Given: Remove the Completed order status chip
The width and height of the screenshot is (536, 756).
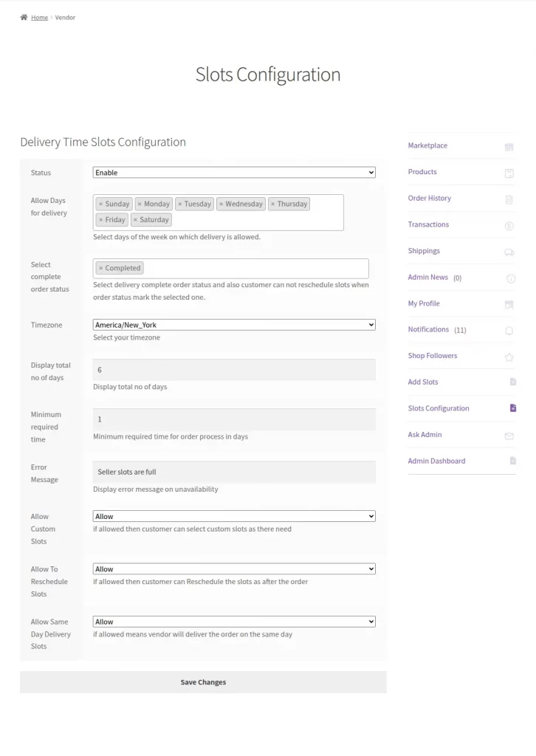Looking at the screenshot, I should (101, 267).
